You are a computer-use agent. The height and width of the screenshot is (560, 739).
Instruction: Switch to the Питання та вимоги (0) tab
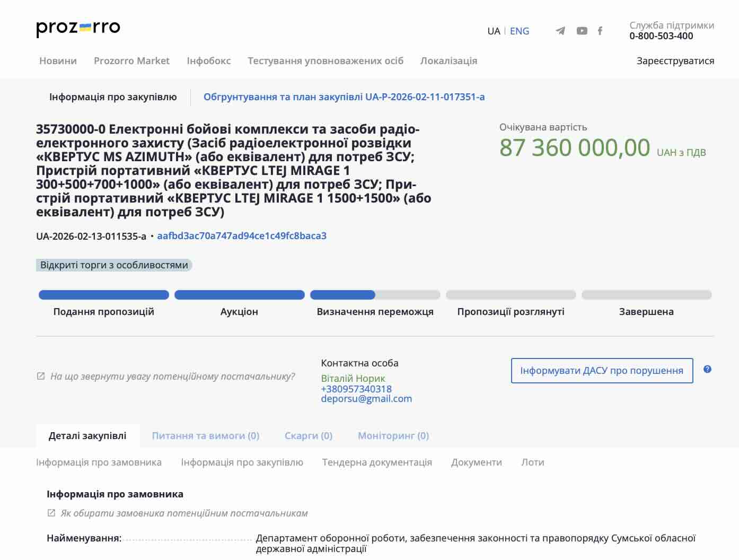point(205,435)
